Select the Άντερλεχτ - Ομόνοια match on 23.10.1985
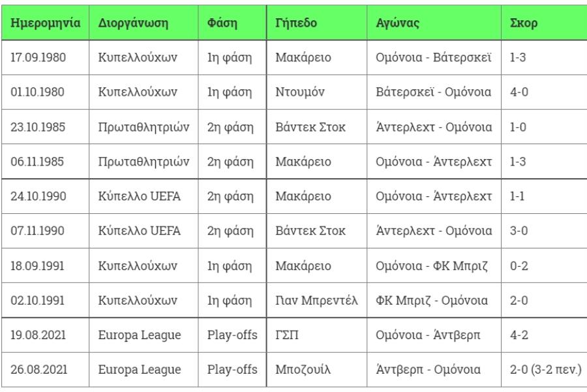The height and width of the screenshot is (392, 587). 434,127
